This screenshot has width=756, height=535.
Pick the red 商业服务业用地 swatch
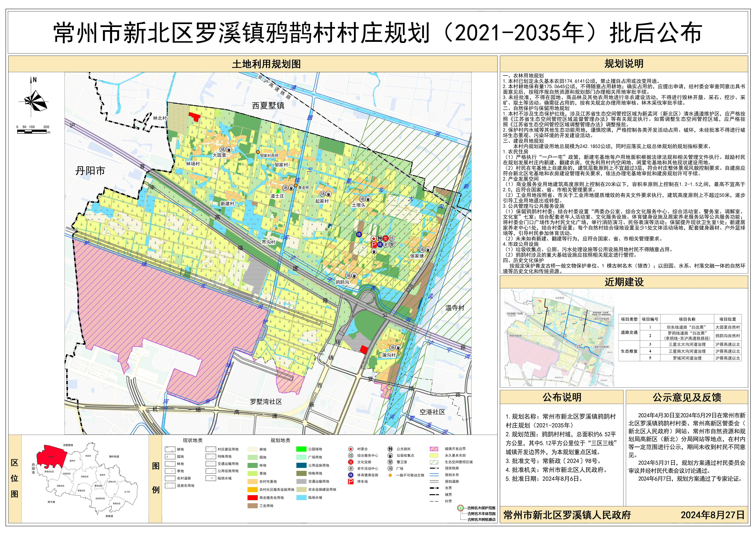[253, 498]
